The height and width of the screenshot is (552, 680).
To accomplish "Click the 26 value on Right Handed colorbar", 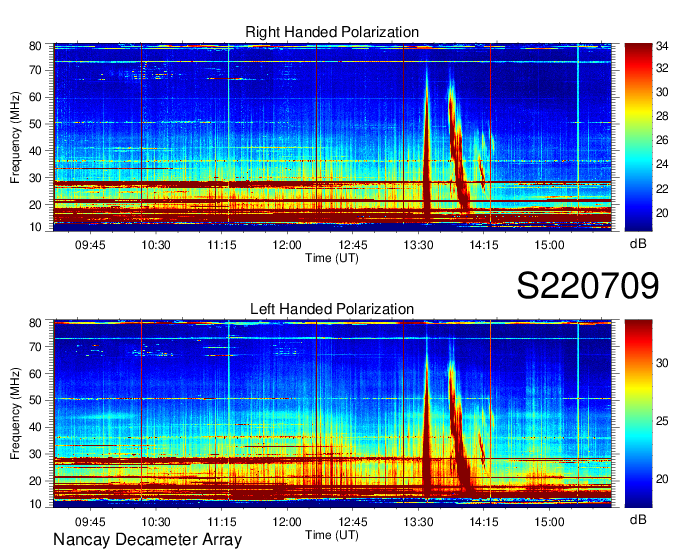I will click(662, 140).
